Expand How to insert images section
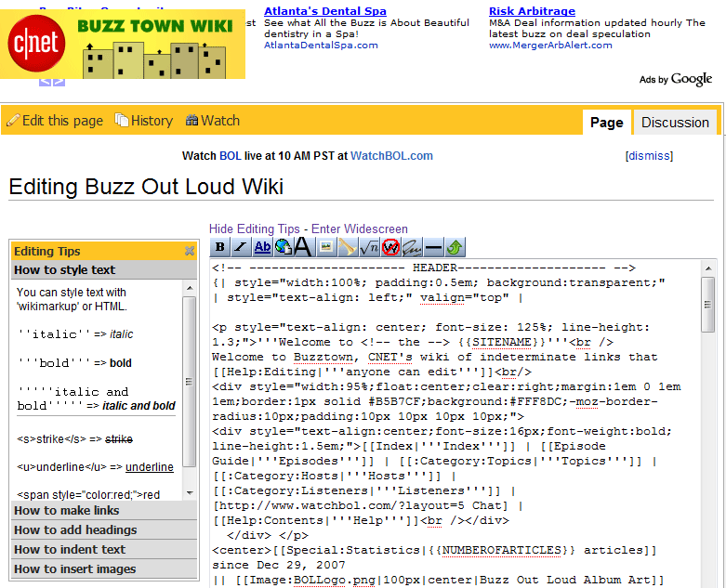The height and width of the screenshot is (588, 726). point(75,568)
